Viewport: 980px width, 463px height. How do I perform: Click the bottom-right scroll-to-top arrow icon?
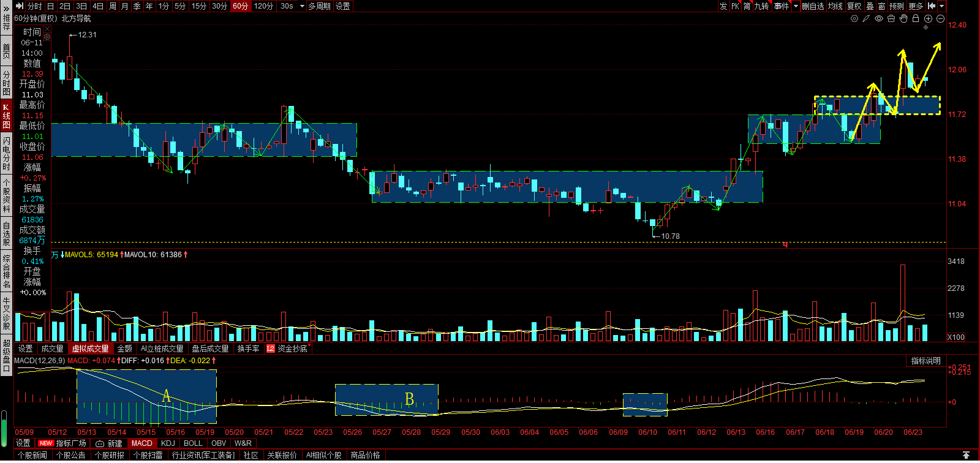pos(966,455)
